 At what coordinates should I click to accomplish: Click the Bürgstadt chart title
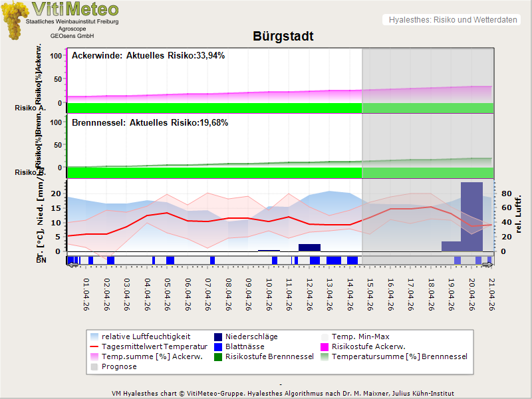(x=283, y=37)
